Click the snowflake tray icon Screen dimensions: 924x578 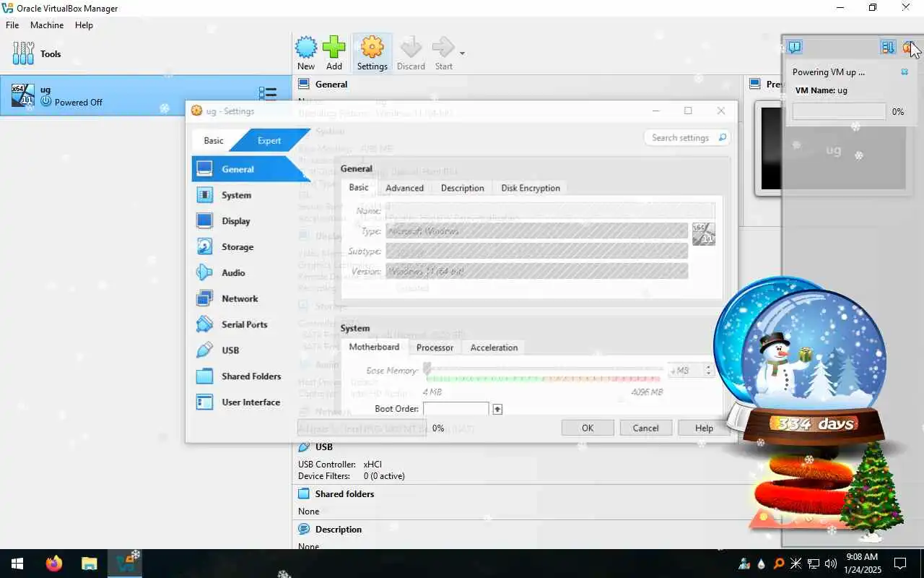coord(796,564)
